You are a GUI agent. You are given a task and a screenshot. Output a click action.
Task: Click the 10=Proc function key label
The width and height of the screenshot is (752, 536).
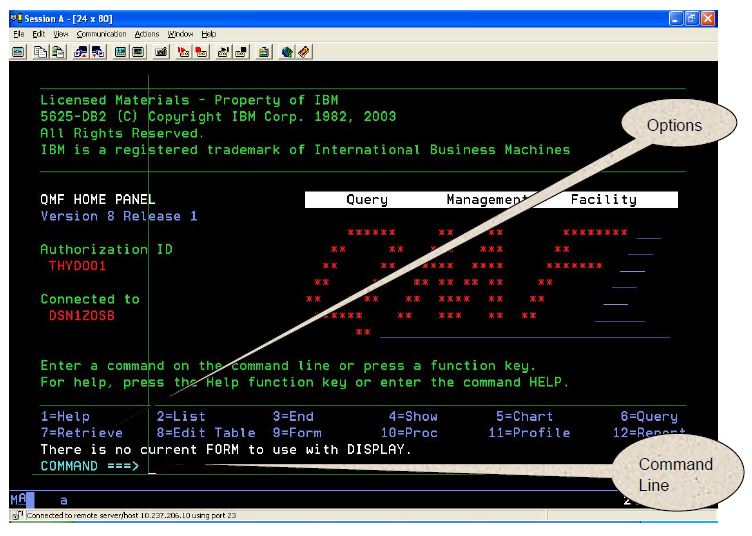(x=409, y=432)
